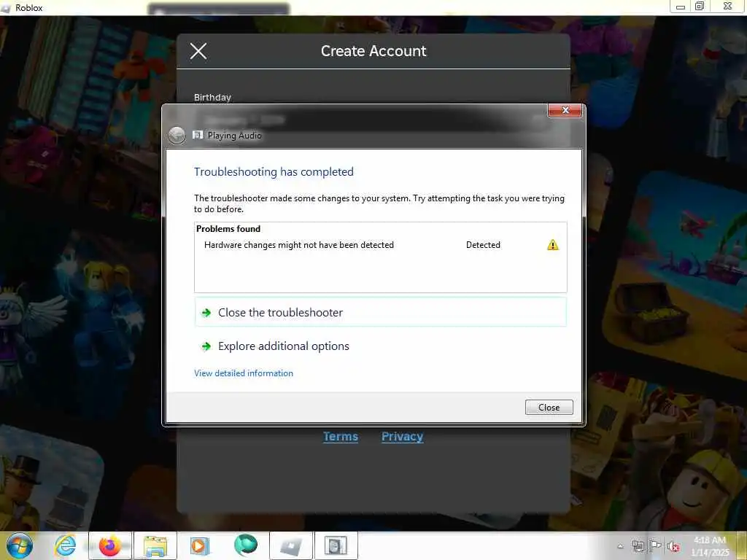Open Firefox from the taskbar
747x560 pixels.
pos(110,545)
